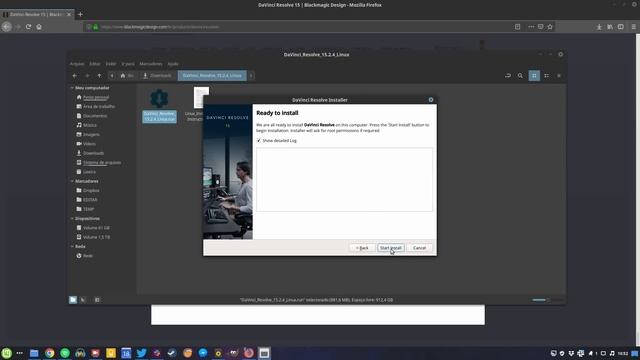This screenshot has height=360, width=640.
Task: Open the Linux Mint start menu
Action: [7, 353]
